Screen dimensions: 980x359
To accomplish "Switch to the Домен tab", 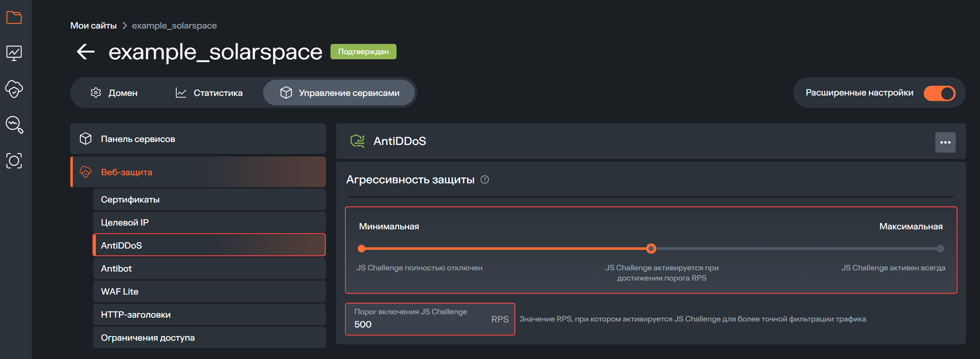I will point(122,93).
